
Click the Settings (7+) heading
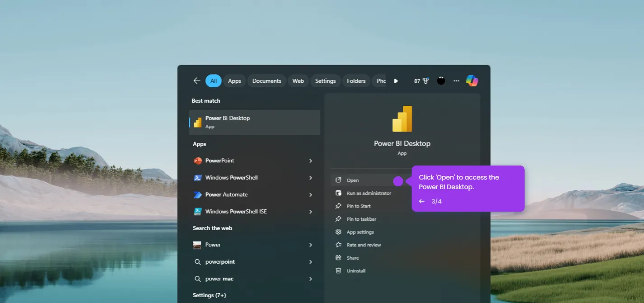pyautogui.click(x=209, y=295)
